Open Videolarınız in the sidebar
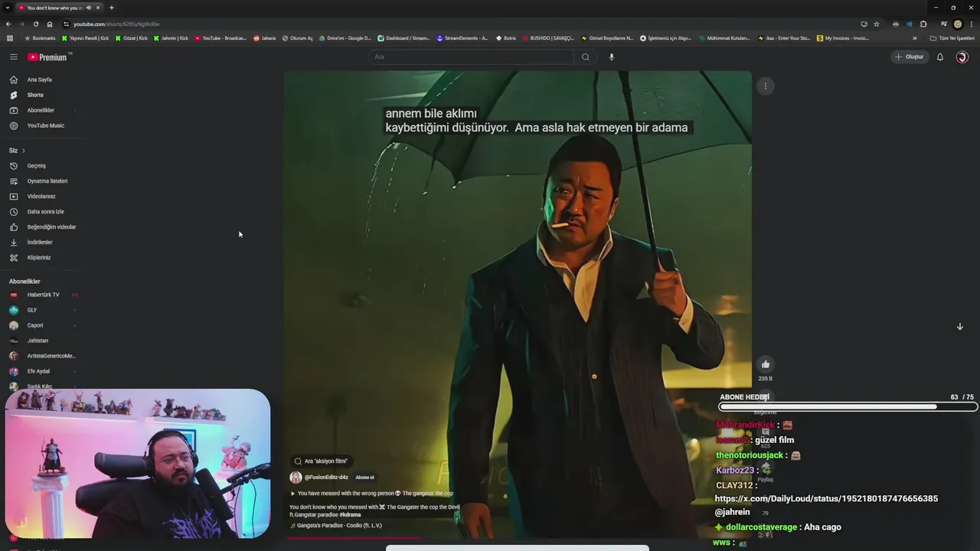980x551 pixels. [41, 196]
